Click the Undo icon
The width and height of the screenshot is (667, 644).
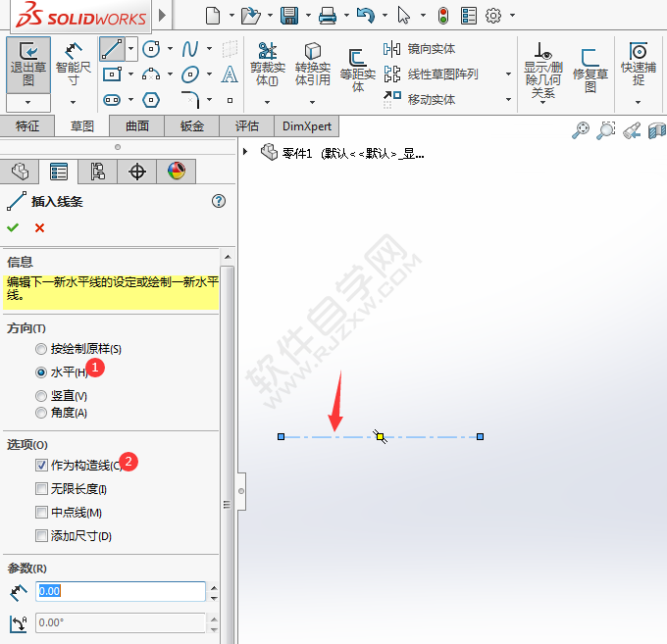[366, 16]
